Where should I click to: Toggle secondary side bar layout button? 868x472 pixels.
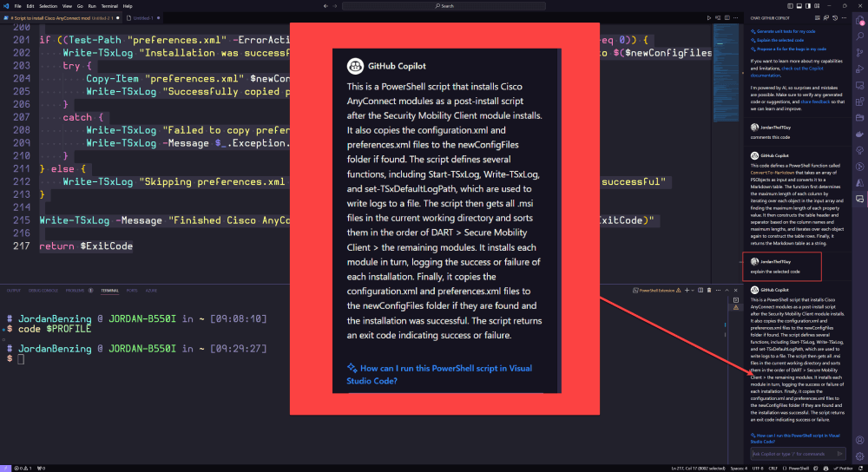[807, 6]
